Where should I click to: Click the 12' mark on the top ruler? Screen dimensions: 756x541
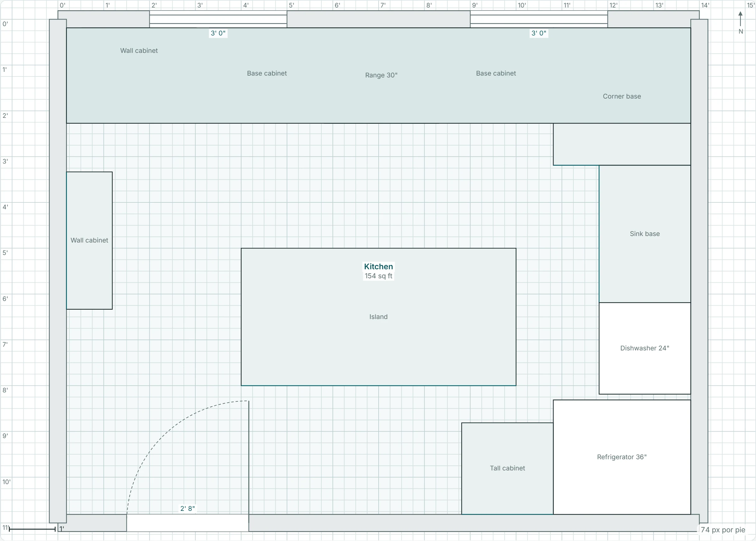(613, 5)
